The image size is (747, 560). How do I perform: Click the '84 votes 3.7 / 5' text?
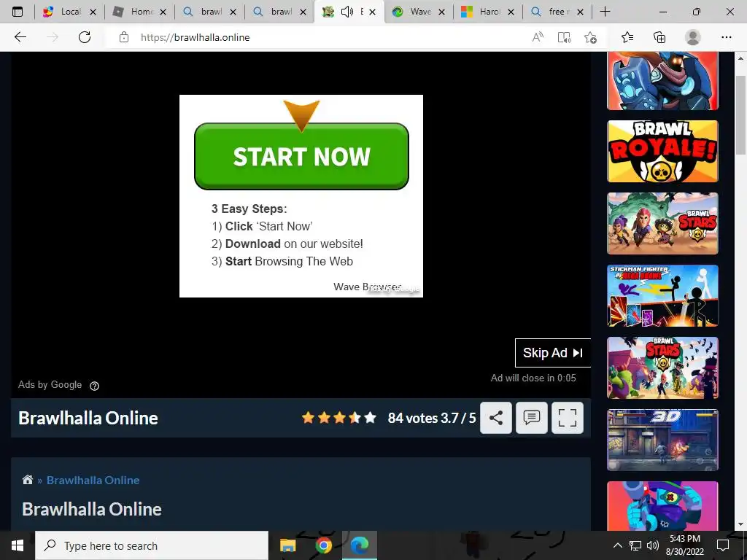pyautogui.click(x=432, y=418)
